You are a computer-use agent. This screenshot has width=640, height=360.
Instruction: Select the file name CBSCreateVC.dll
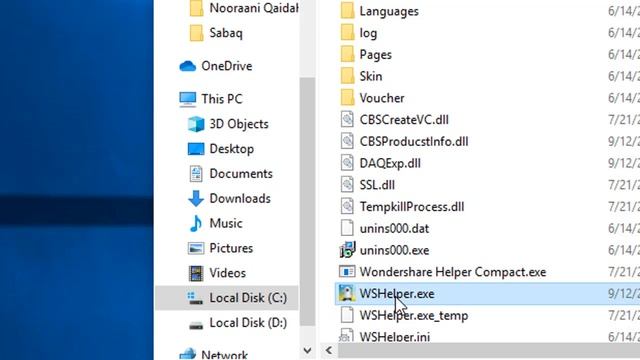[x=404, y=120]
